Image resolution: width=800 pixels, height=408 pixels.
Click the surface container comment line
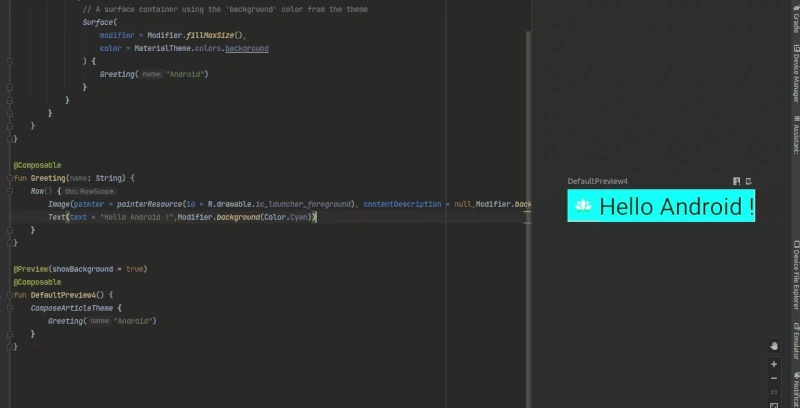pos(225,9)
